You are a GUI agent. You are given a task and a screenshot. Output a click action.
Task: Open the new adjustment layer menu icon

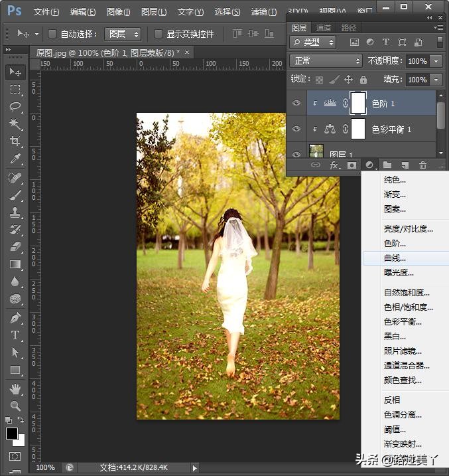tap(369, 165)
